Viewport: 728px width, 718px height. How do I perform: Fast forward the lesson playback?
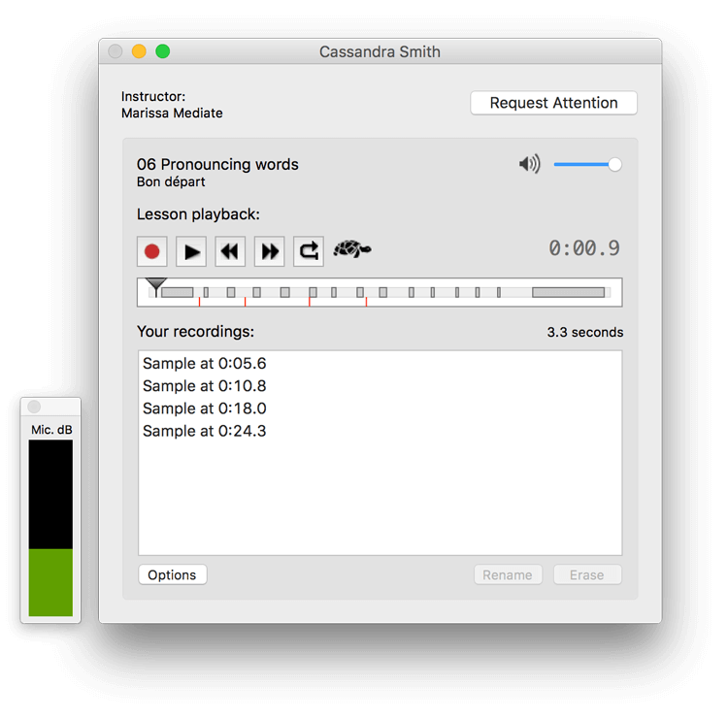pos(269,251)
